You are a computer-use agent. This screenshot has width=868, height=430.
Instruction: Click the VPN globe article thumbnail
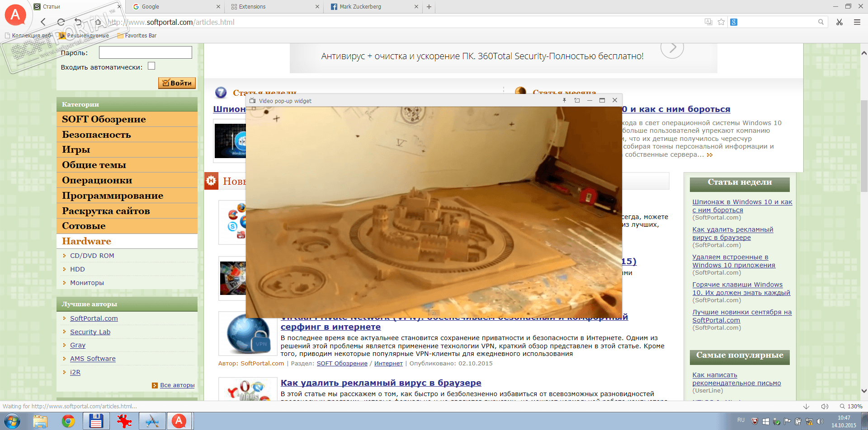tap(248, 333)
